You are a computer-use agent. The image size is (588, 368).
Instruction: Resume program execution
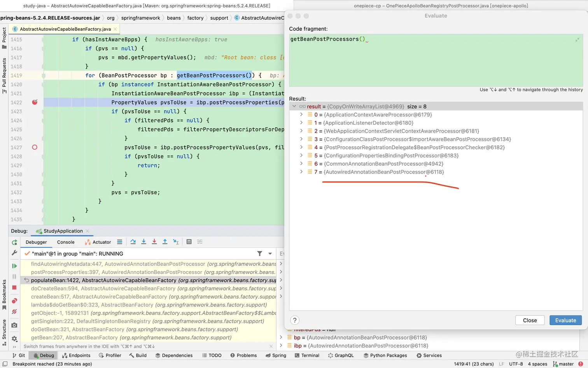pos(14,266)
